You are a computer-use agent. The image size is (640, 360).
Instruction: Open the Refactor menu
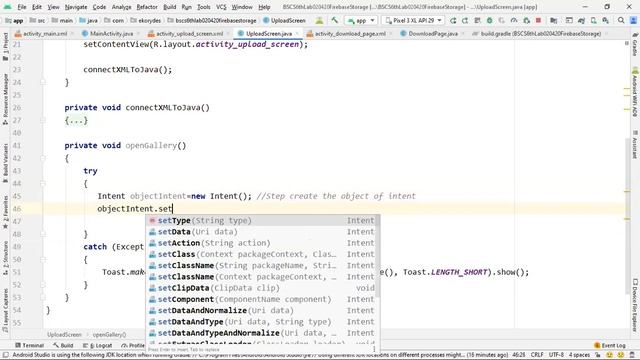[147, 7]
